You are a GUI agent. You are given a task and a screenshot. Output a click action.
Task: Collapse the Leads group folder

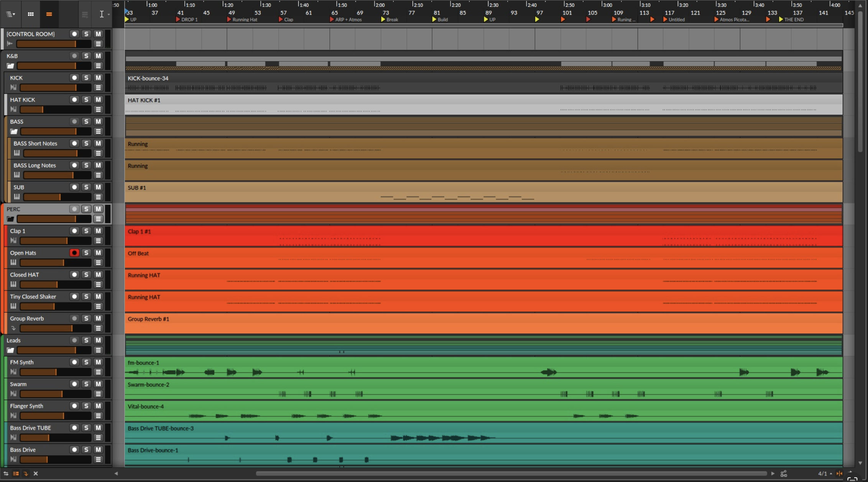tap(10, 350)
